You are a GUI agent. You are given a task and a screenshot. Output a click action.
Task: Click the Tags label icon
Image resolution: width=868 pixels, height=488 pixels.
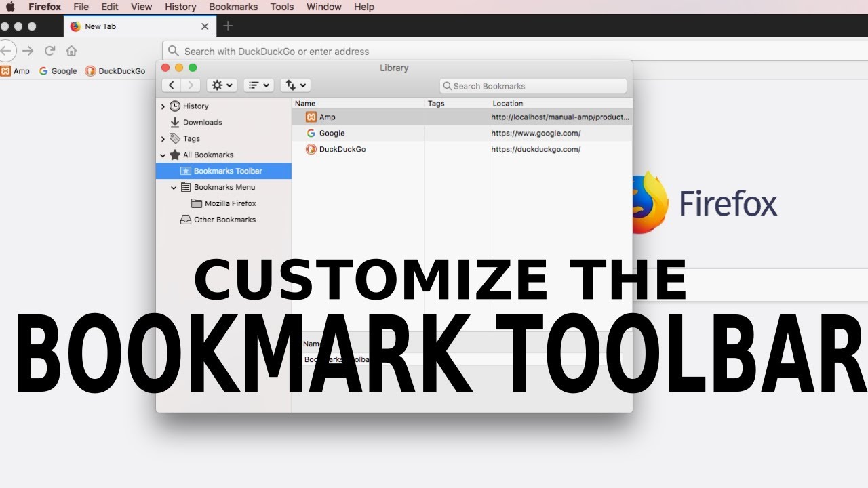click(x=175, y=139)
